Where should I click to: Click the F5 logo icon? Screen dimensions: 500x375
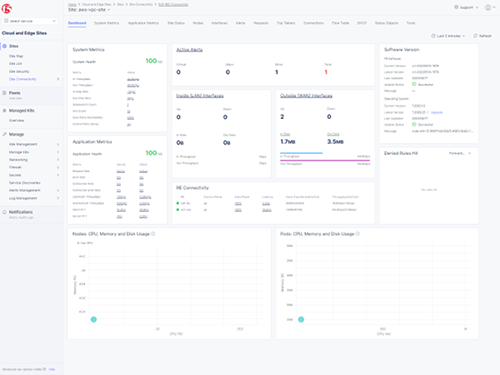[7, 8]
